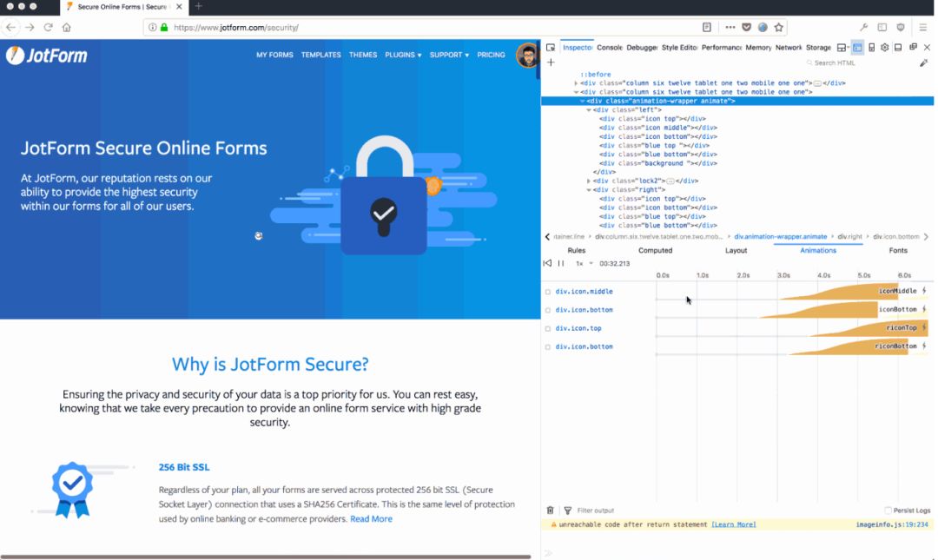Click the riconTop animation bar in timeline
The width and height of the screenshot is (938, 560).
click(x=869, y=328)
